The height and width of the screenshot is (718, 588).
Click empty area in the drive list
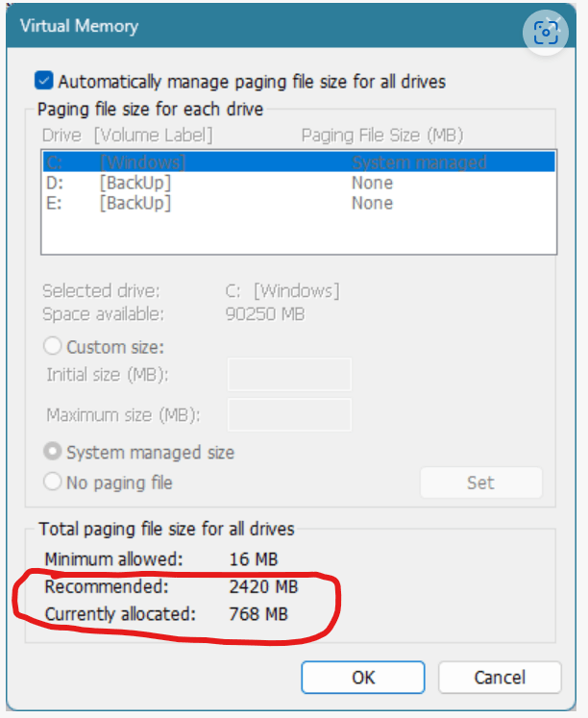299,234
